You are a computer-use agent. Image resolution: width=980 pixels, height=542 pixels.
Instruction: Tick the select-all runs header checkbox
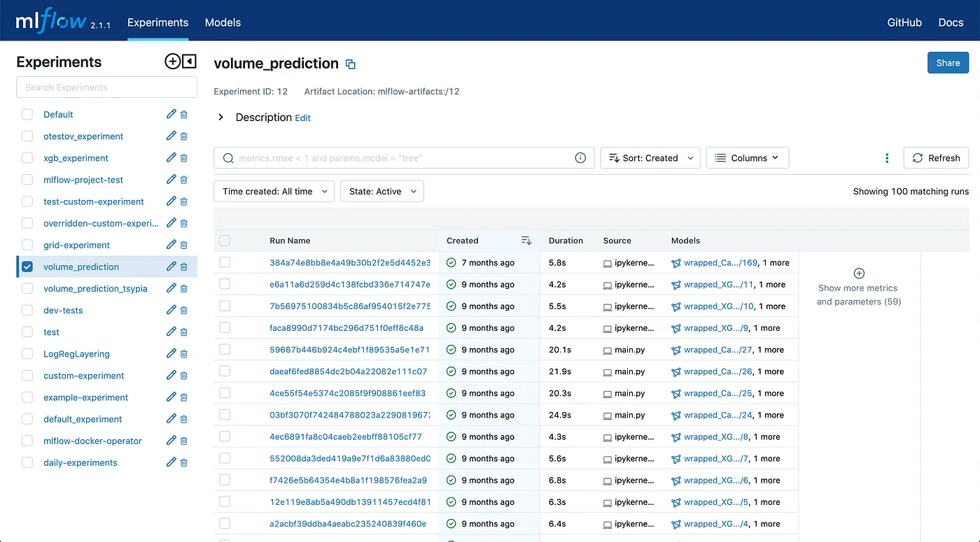click(x=225, y=241)
